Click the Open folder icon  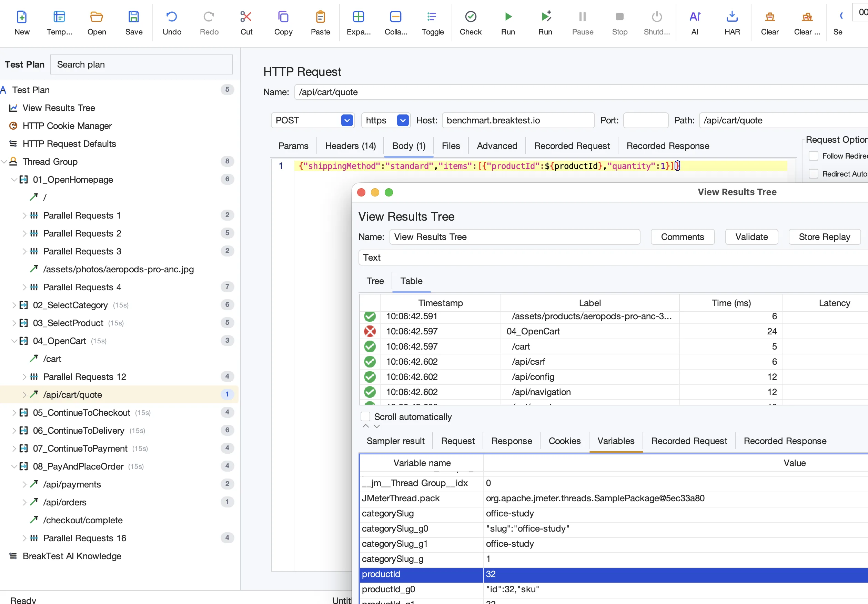pos(97,17)
